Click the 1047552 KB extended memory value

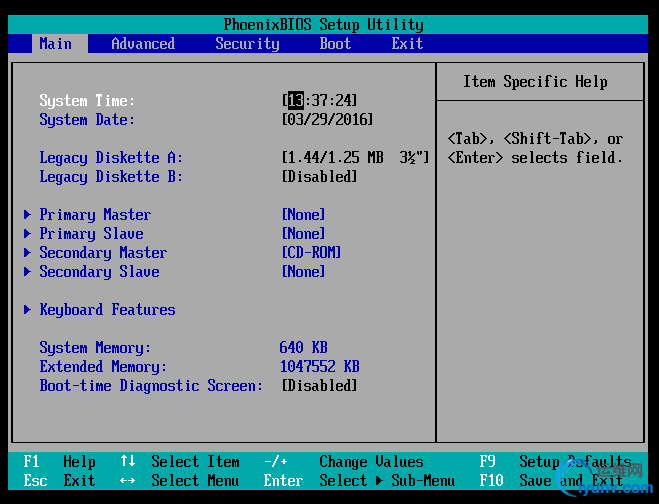click(x=319, y=367)
